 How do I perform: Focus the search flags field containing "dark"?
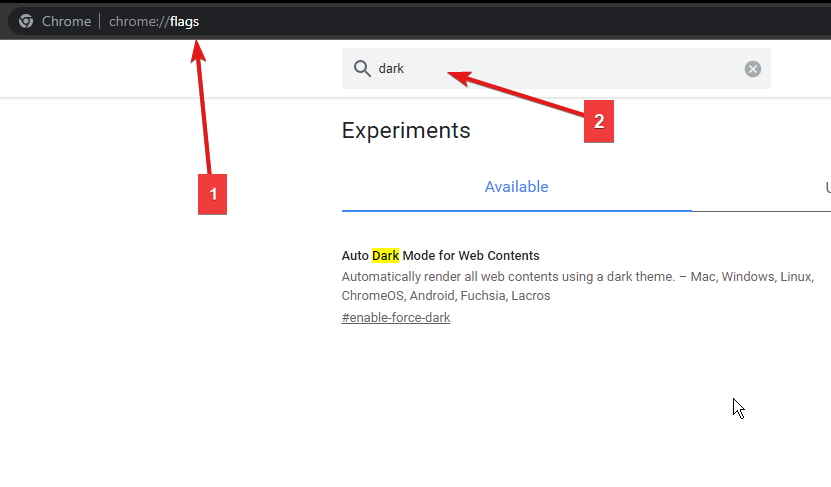556,68
